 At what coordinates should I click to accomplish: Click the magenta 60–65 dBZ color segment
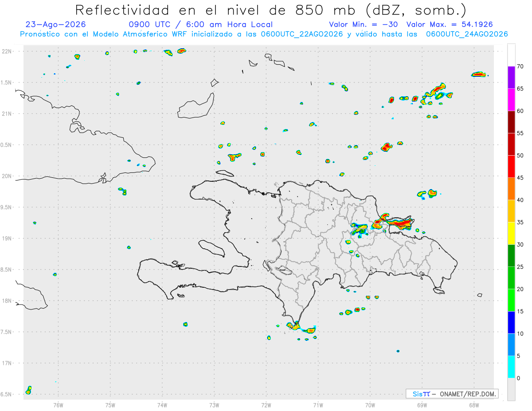pyautogui.click(x=511, y=100)
